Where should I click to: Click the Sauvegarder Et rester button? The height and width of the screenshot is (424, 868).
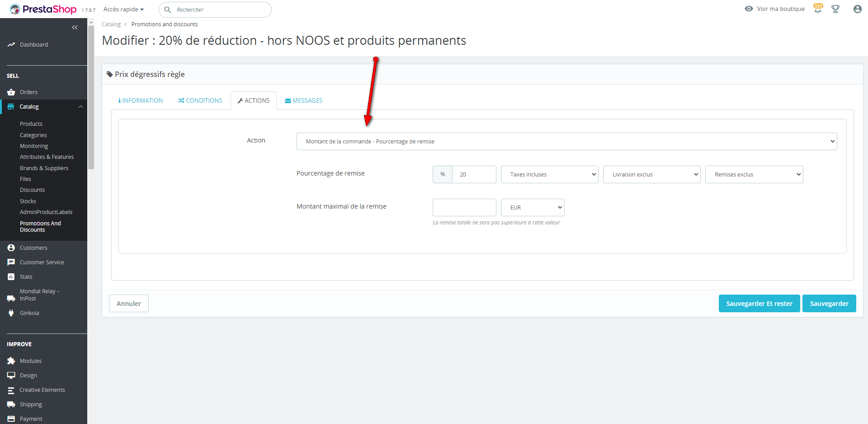point(759,304)
